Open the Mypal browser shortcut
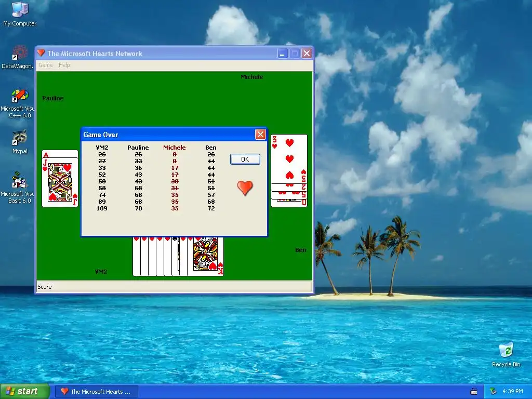Image resolution: width=532 pixels, height=399 pixels. tap(20, 142)
